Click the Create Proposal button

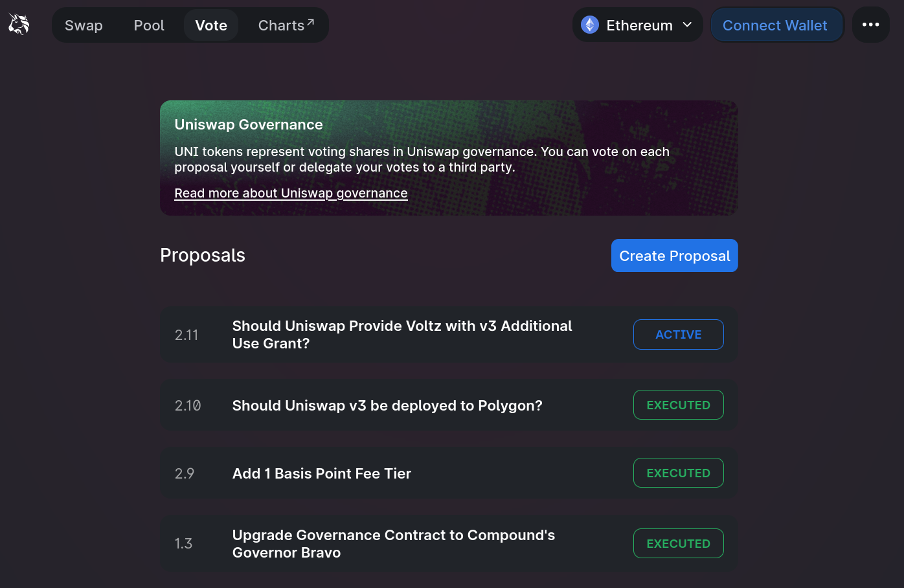[x=674, y=256]
